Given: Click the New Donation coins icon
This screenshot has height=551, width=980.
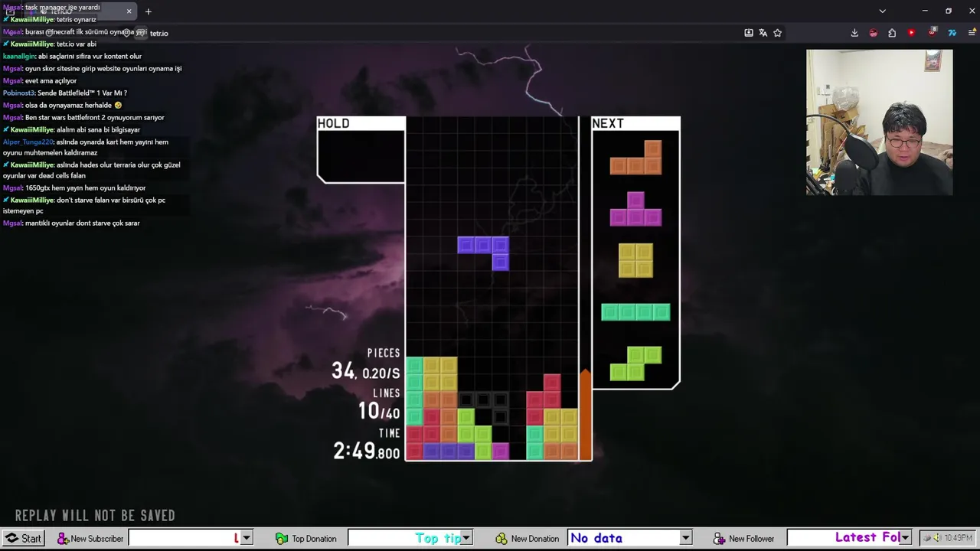Looking at the screenshot, I should 501,539.
